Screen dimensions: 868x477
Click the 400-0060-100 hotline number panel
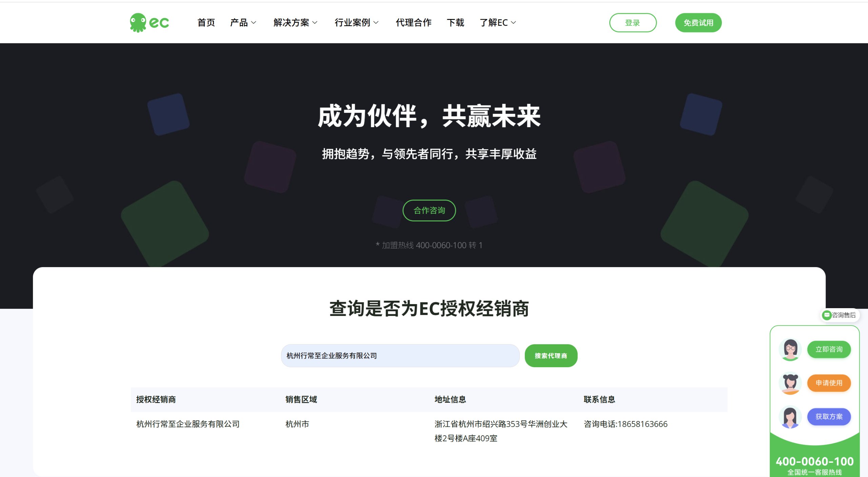[x=814, y=462]
